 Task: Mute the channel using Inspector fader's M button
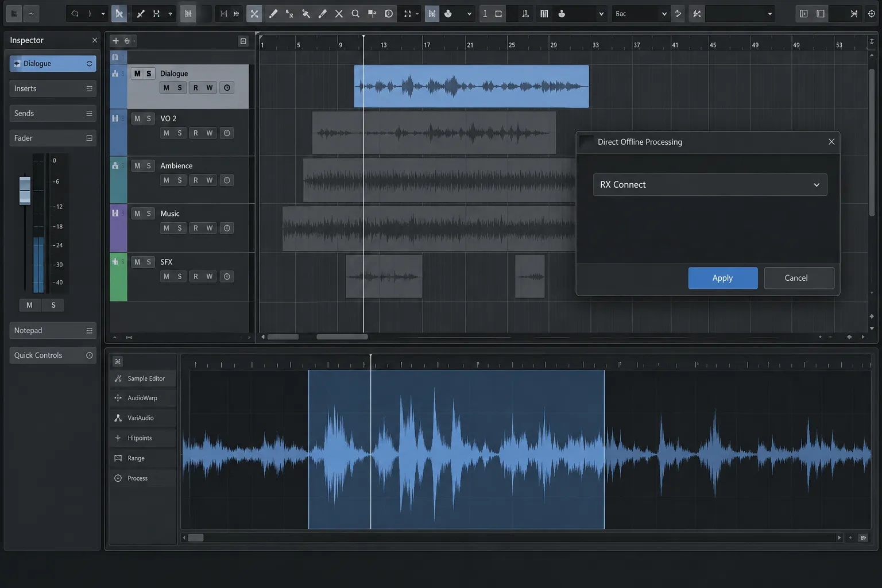point(30,305)
